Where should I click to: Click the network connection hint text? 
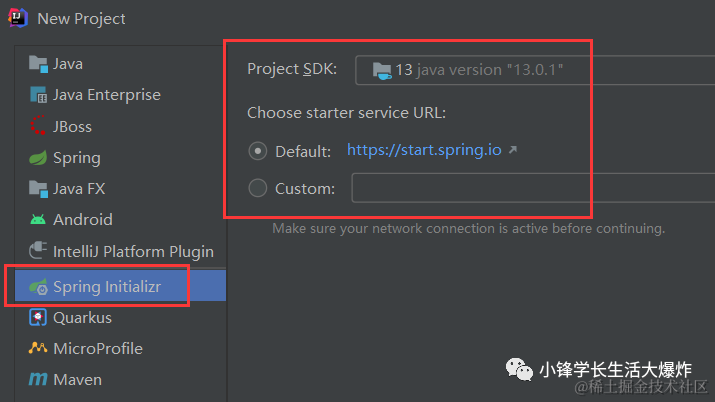(x=469, y=228)
